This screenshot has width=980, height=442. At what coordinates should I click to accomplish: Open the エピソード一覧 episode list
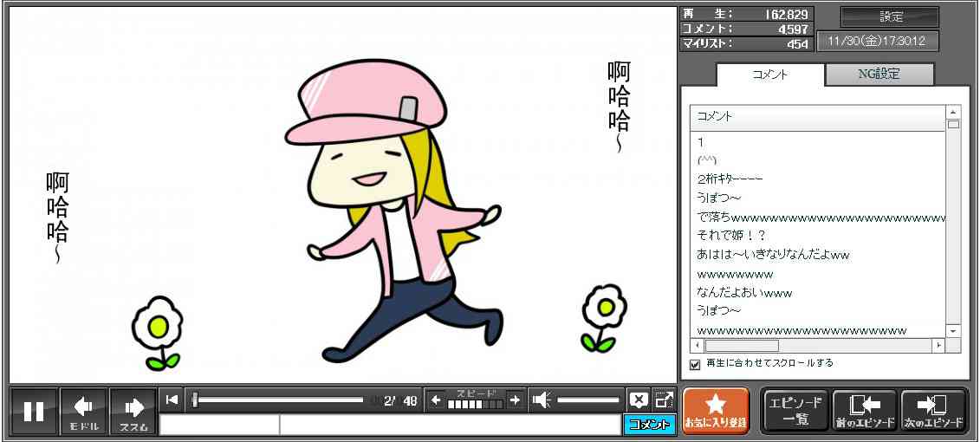tap(795, 411)
